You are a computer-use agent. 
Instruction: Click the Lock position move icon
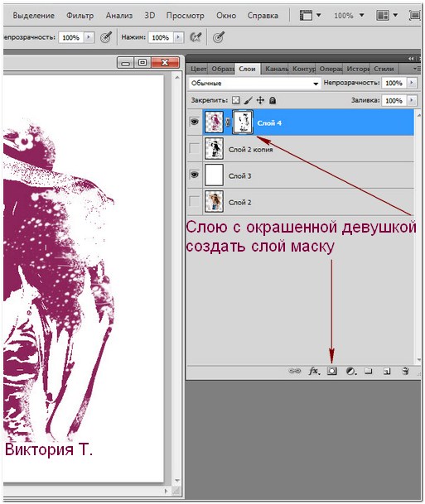(x=260, y=100)
